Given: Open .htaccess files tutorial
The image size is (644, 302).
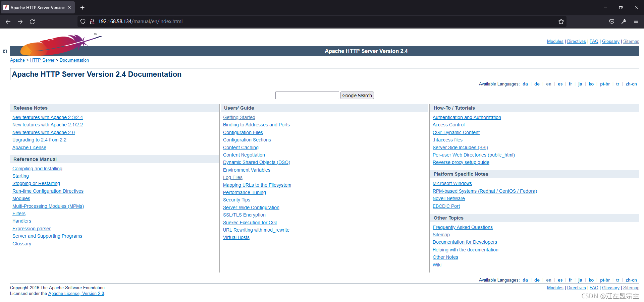Looking at the screenshot, I should (447, 140).
